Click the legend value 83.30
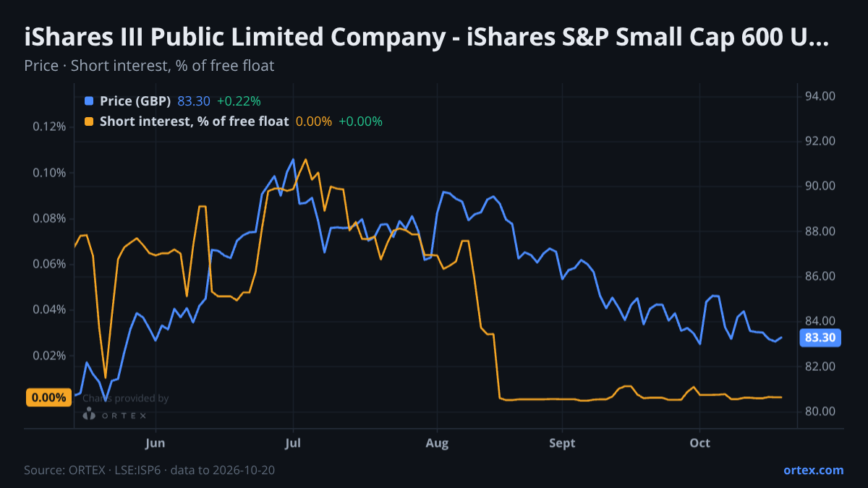 (x=192, y=101)
